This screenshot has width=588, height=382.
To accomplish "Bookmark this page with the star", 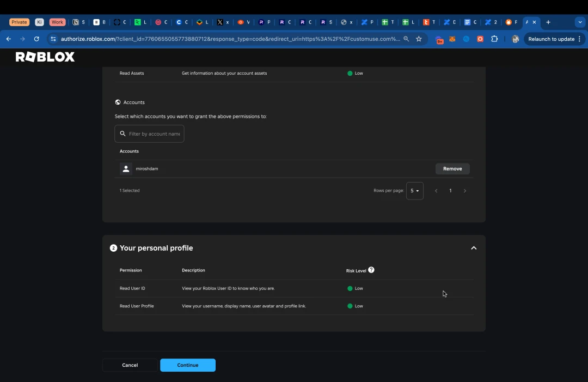I will [x=419, y=39].
